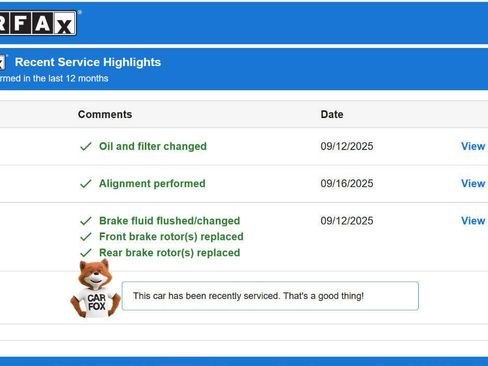
Task: Click the Rear brake rotor(s) replaced text
Action: (170, 253)
